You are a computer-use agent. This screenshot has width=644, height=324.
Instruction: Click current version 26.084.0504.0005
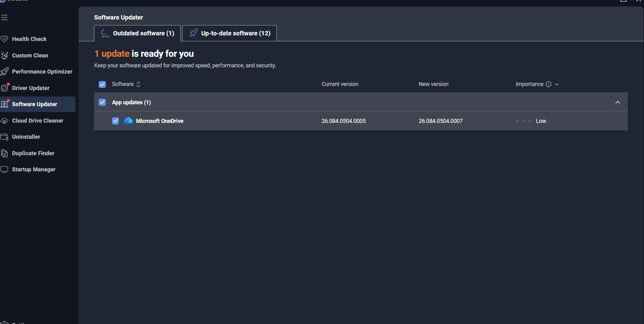344,121
